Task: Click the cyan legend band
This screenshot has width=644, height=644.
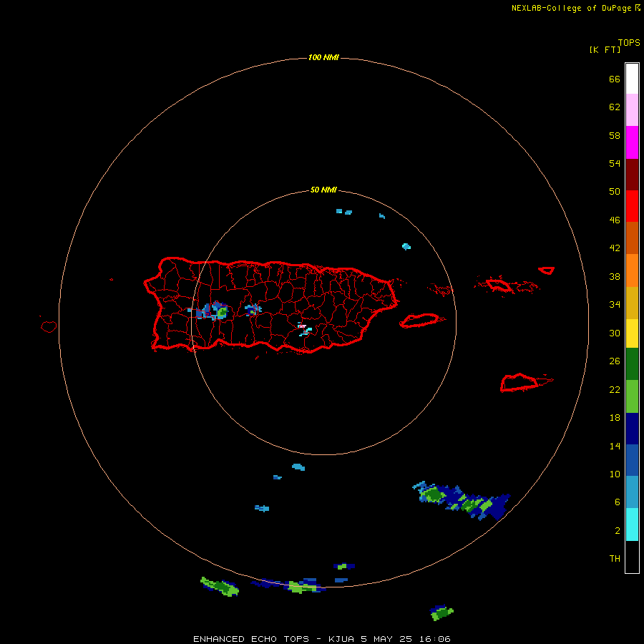Action: tap(632, 525)
